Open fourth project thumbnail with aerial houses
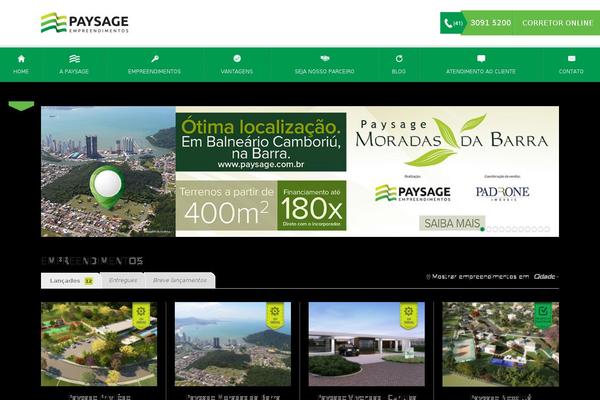 (x=501, y=344)
